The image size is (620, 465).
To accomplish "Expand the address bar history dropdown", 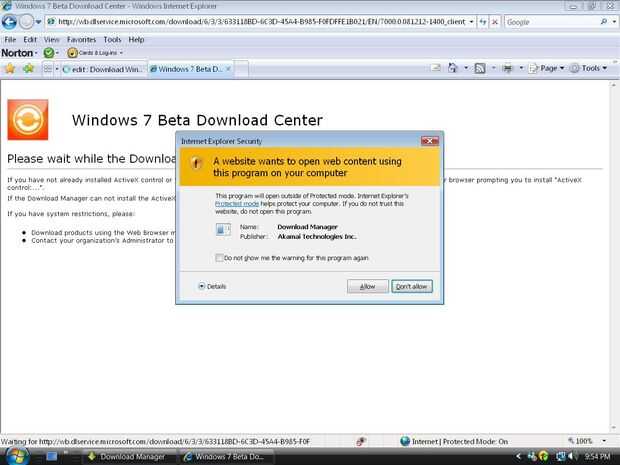I will (x=471, y=22).
